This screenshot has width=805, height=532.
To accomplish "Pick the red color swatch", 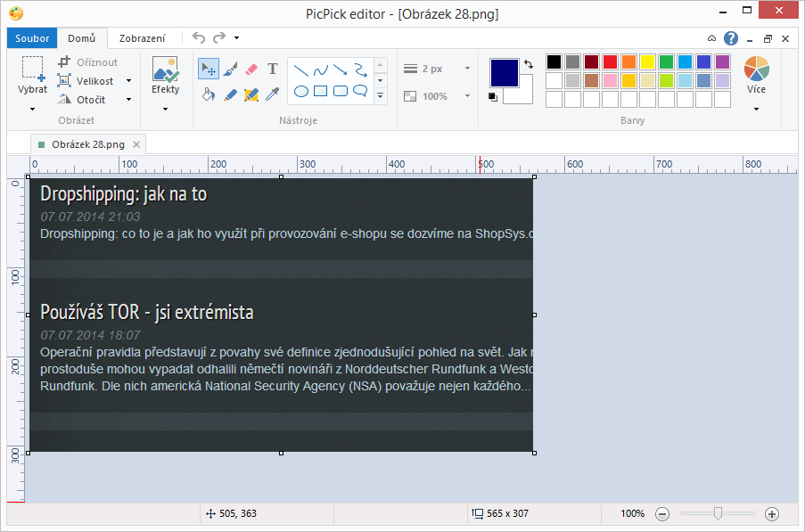I will [x=610, y=61].
